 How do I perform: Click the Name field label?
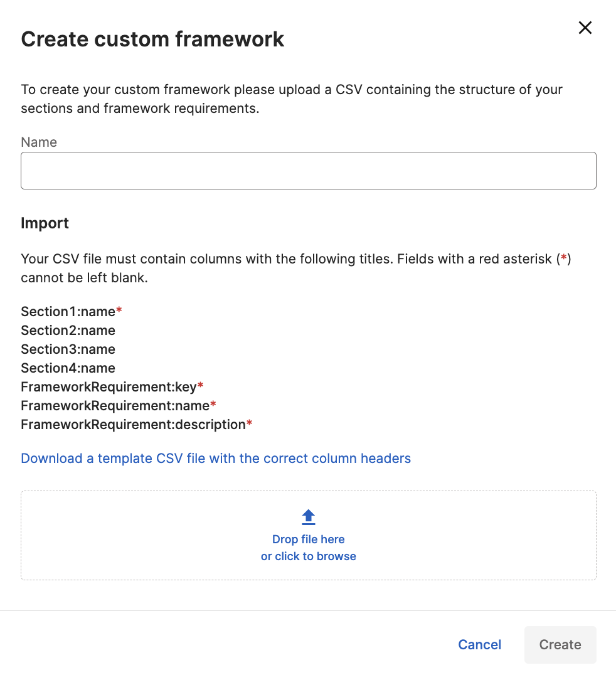(39, 142)
